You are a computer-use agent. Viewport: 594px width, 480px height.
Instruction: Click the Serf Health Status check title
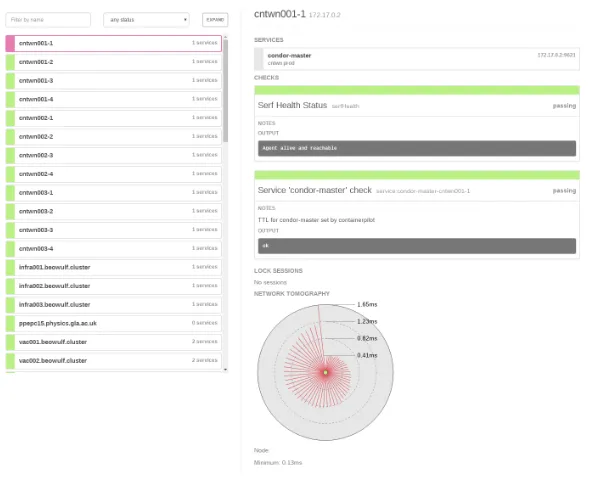292,105
